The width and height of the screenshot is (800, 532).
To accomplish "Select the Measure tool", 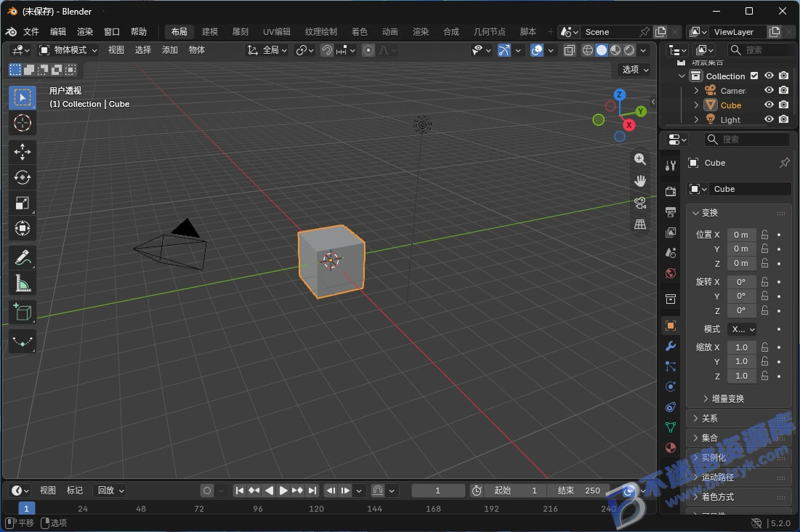I will click(23, 283).
